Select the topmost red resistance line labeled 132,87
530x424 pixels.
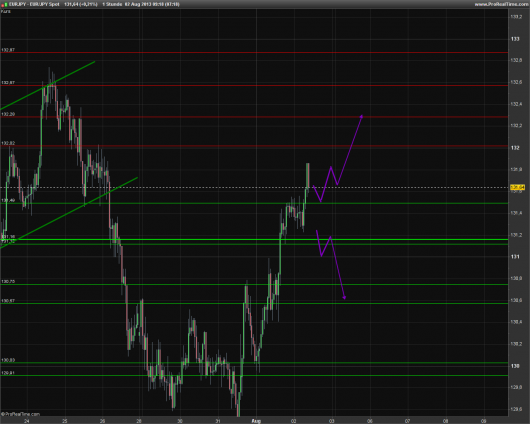[x=254, y=52]
